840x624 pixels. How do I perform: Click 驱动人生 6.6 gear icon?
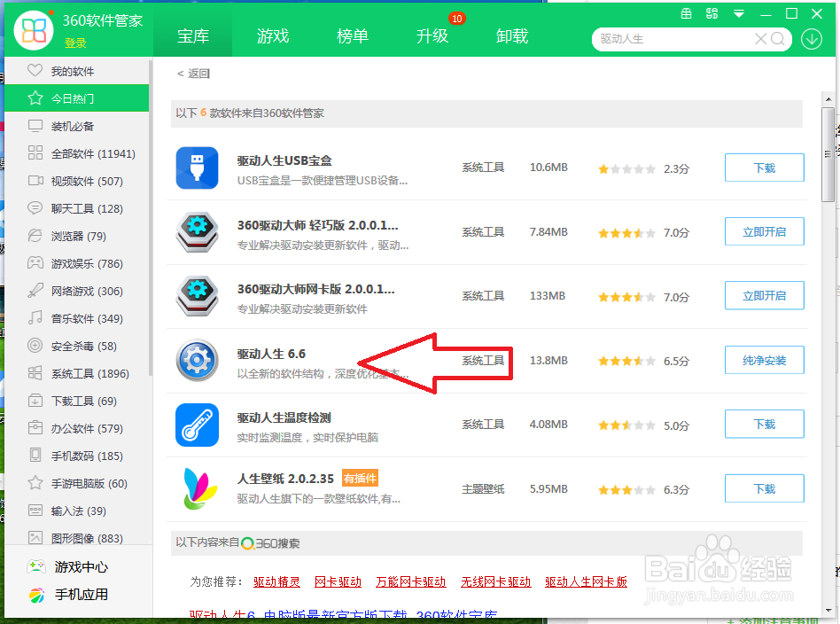tap(197, 360)
